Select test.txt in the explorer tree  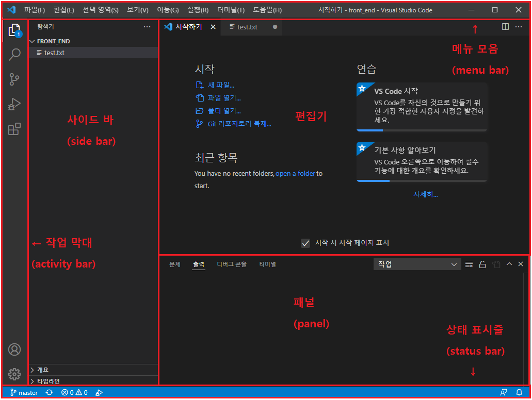pyautogui.click(x=93, y=53)
